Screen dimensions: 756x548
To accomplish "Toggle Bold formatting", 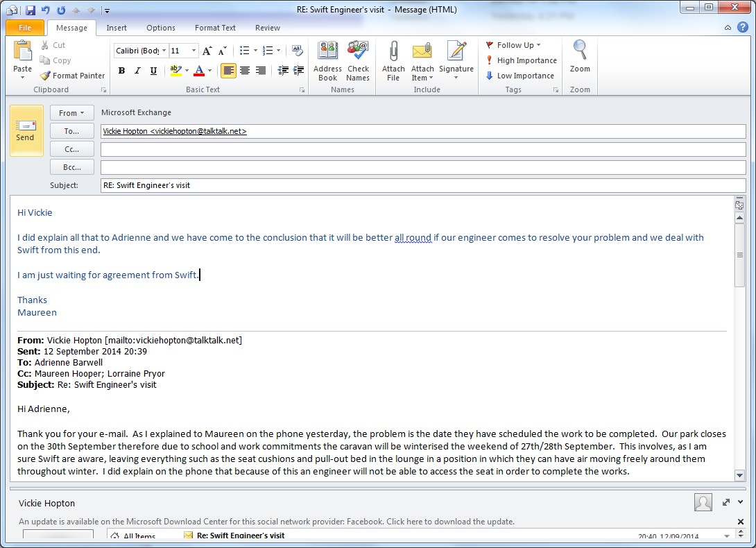I will [122, 71].
